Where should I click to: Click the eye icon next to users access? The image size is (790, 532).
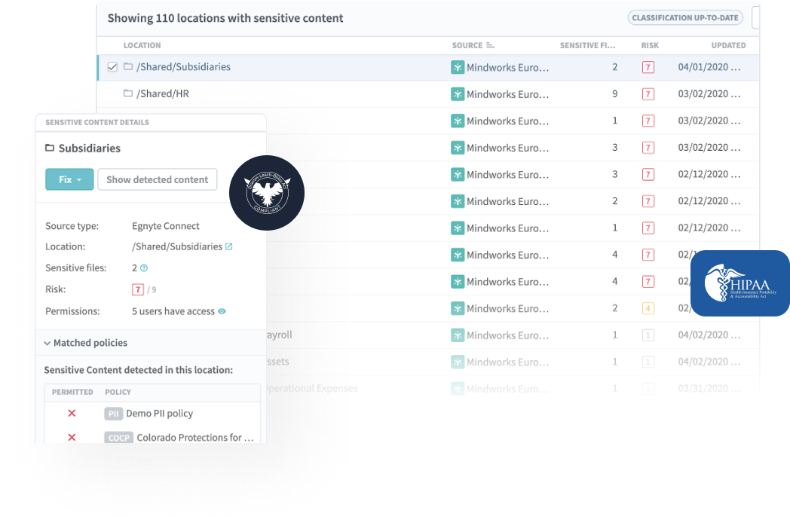[222, 311]
